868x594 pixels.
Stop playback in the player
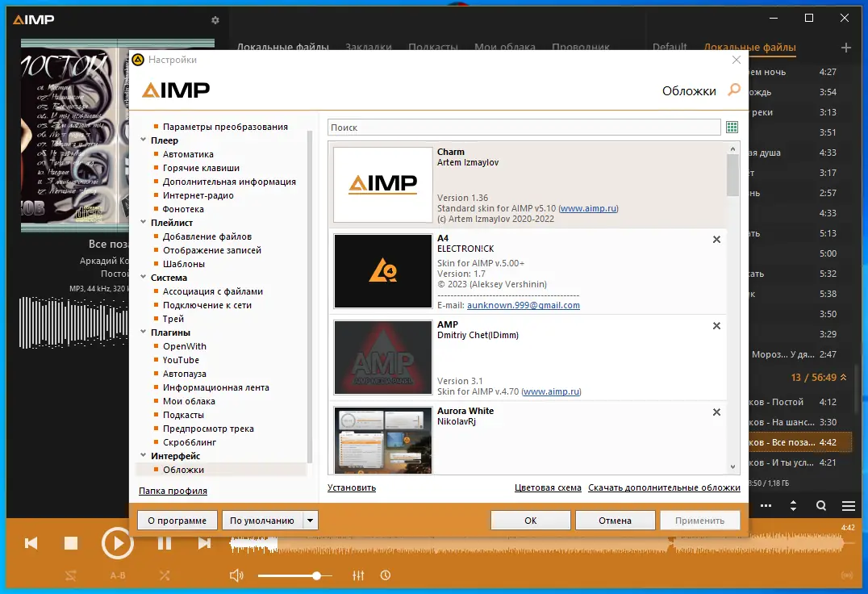point(71,543)
